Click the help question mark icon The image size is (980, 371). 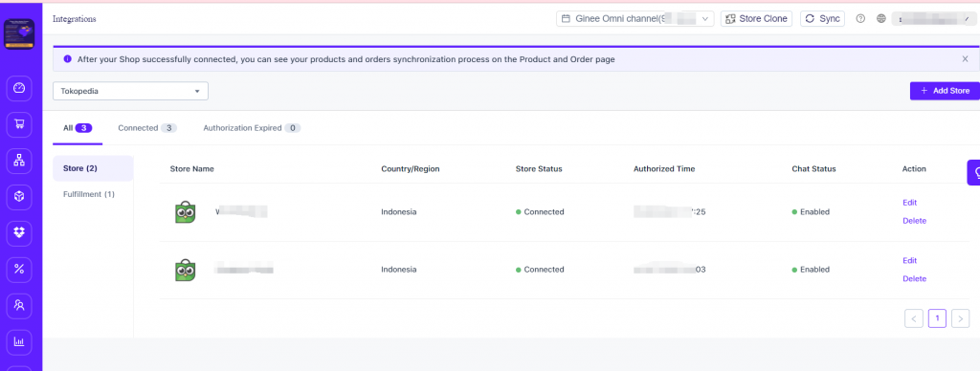[860, 19]
